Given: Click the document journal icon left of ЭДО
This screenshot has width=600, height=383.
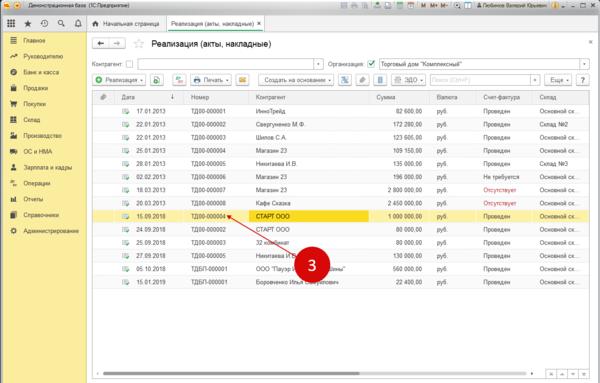Looking at the screenshot, I should pos(380,80).
